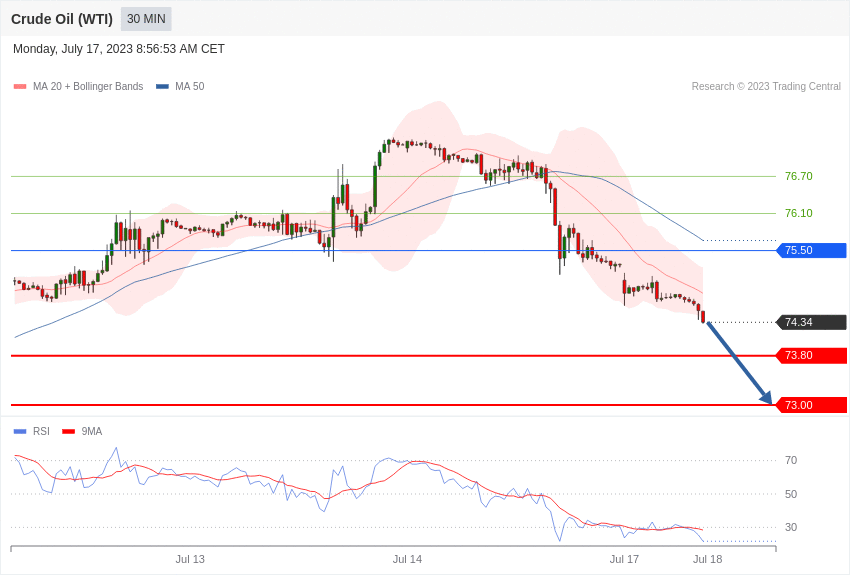Toggle the MA 50 legend entry
Screen dimensions: 850x576
(x=180, y=87)
